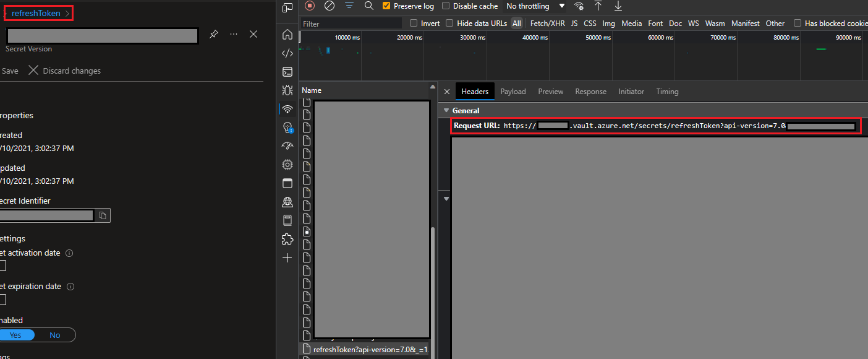Viewport: 868px width, 359px height.
Task: Click Discard changes button
Action: (x=64, y=71)
